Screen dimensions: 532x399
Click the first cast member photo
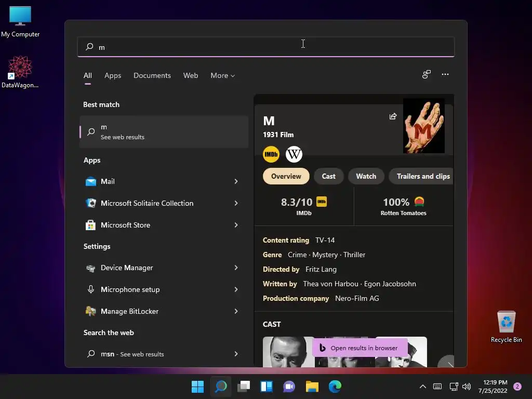(289, 352)
